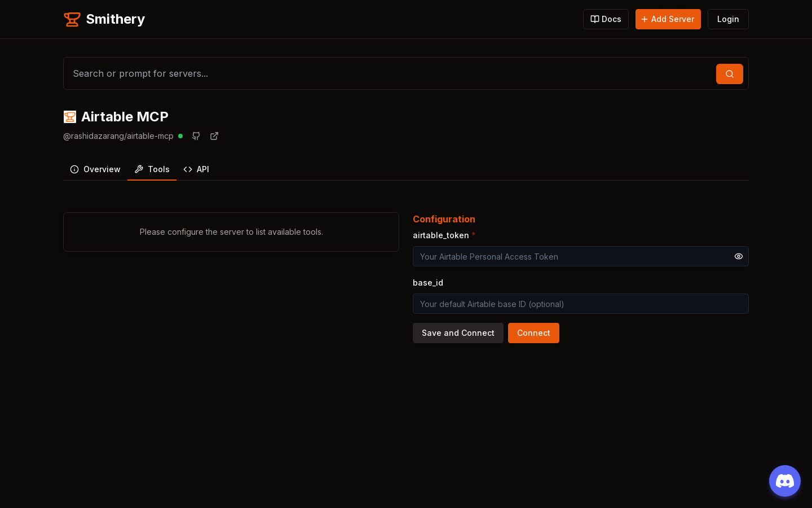
Task: Toggle token visibility with the eye icon
Action: coord(739,256)
